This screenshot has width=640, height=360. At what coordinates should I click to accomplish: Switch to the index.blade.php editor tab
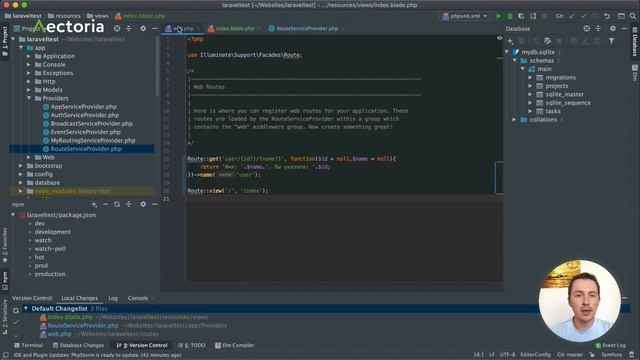click(x=234, y=29)
